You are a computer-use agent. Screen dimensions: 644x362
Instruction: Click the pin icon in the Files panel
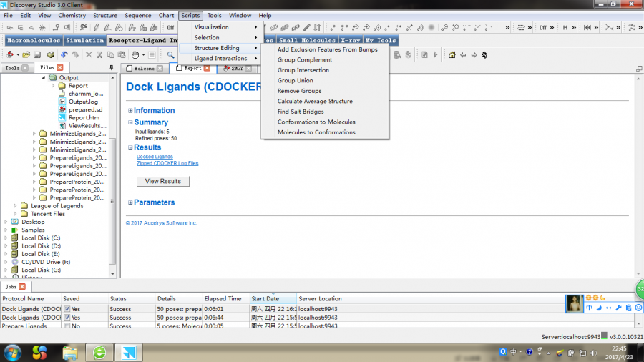(112, 67)
